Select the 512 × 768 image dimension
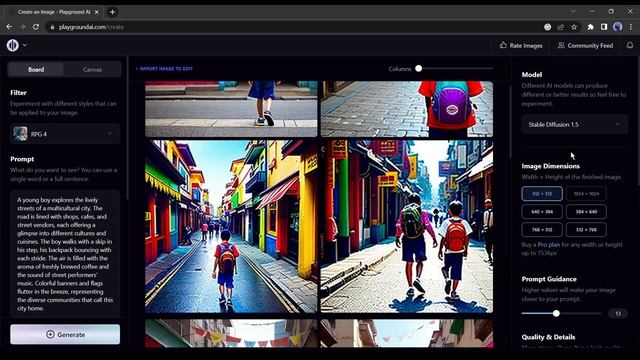 pos(586,229)
